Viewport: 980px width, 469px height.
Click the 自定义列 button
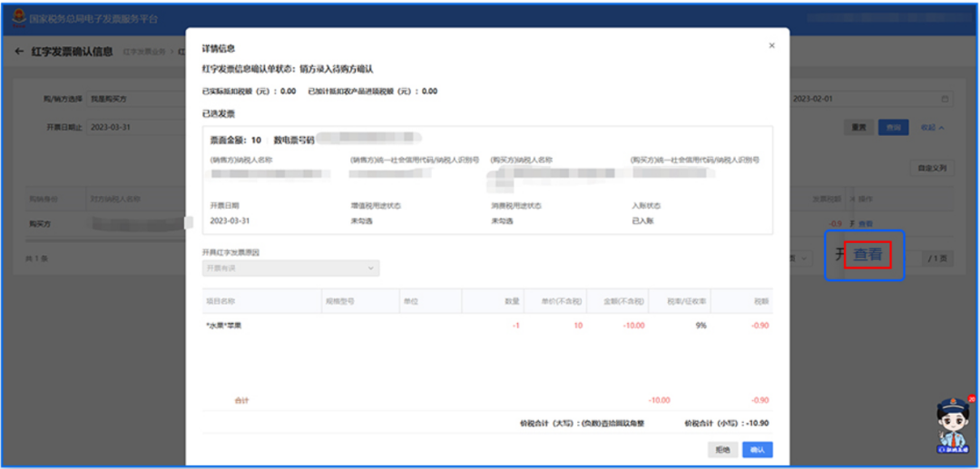point(932,168)
